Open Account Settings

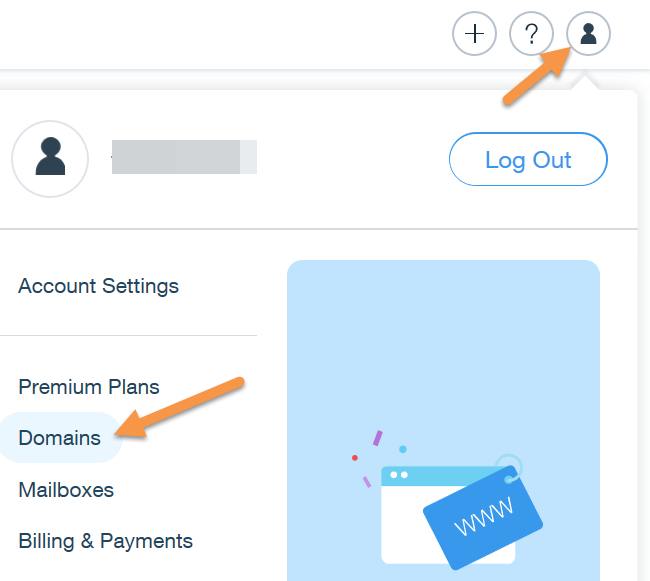click(x=98, y=286)
